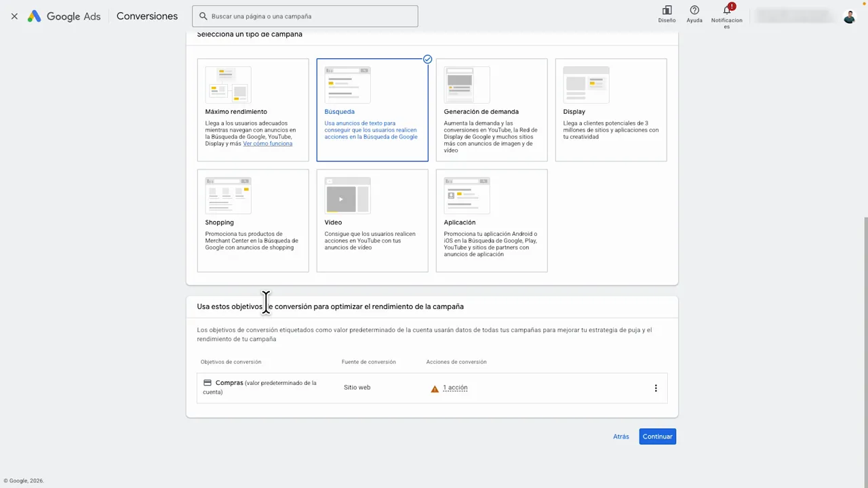
Task: Click the Display illustration thumbnail
Action: coord(586,85)
